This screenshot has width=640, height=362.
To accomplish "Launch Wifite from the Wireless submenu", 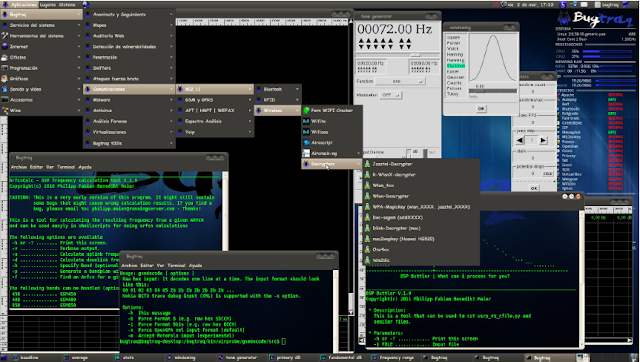I will (x=331, y=121).
